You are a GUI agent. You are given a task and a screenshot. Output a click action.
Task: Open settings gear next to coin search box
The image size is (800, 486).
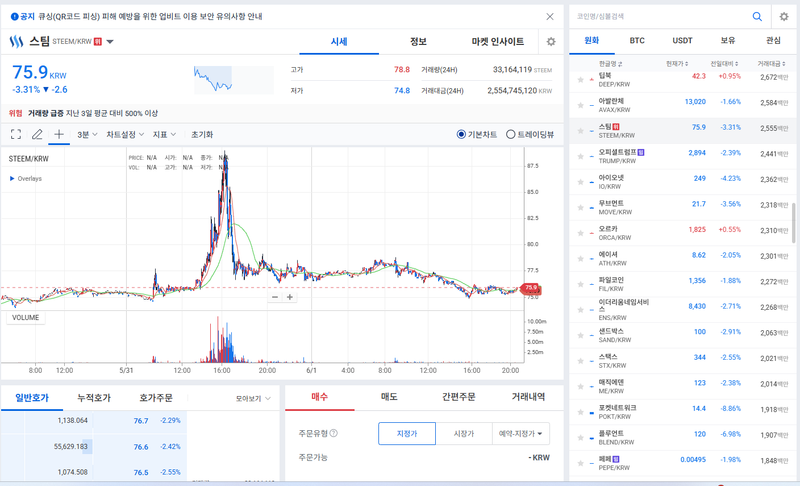click(784, 17)
